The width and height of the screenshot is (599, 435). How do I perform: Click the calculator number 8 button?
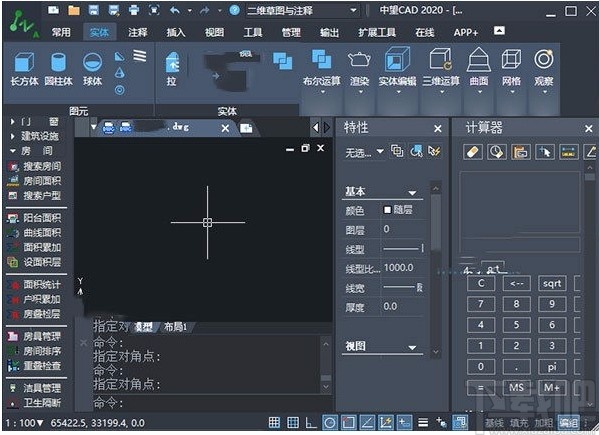click(516, 304)
